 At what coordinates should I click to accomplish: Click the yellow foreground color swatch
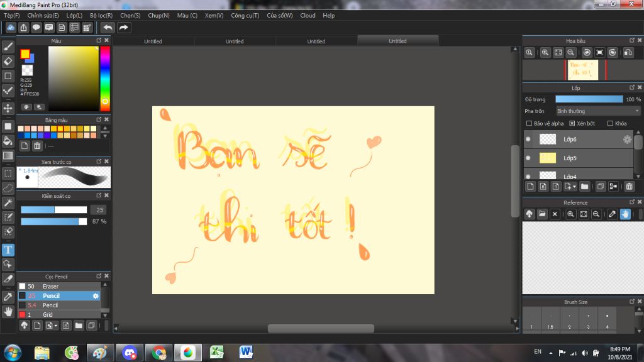[25, 54]
